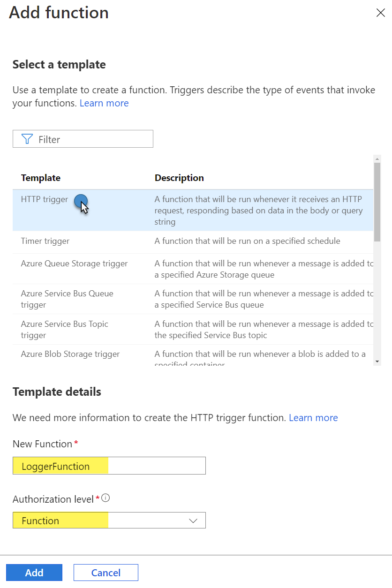392x588 pixels.
Task: Click the Cancel button
Action: pos(106,573)
